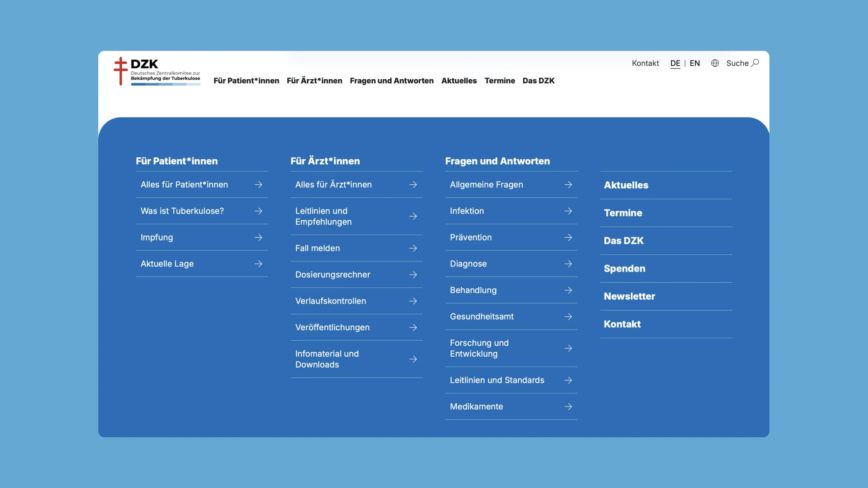Click arrow in the Verlaufskontrollen row

pyautogui.click(x=413, y=301)
